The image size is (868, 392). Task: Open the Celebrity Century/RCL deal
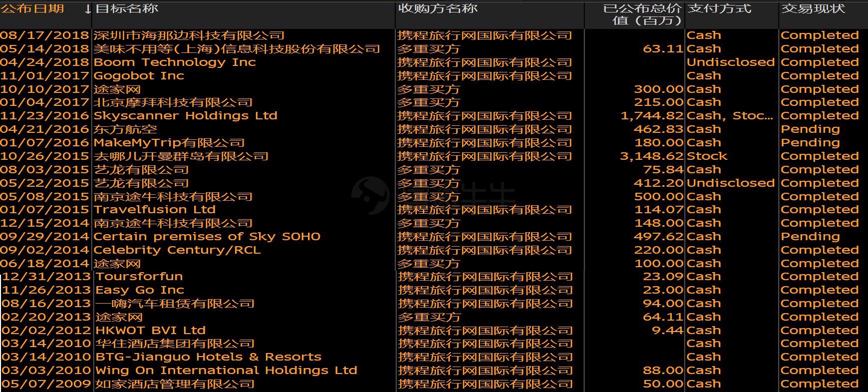tap(177, 250)
